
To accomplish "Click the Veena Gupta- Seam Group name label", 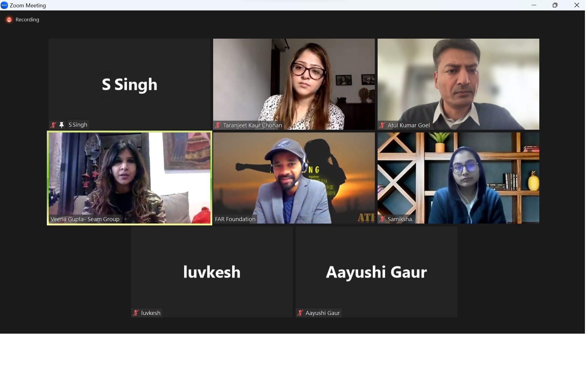I will click(x=85, y=219).
